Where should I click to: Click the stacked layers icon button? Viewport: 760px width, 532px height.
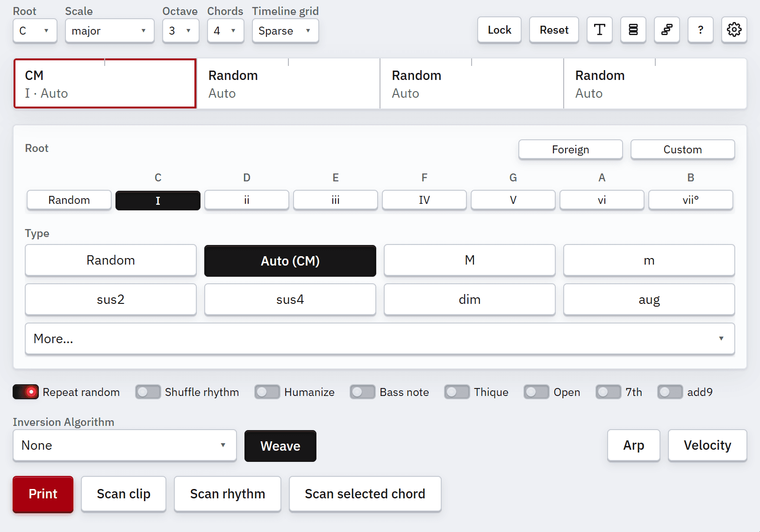pyautogui.click(x=633, y=30)
